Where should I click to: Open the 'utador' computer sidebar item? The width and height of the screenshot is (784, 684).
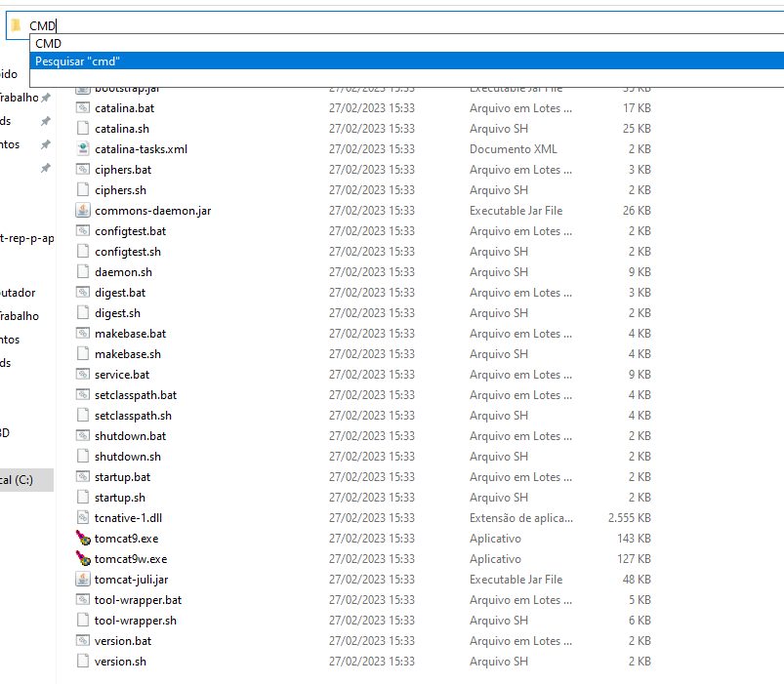pyautogui.click(x=18, y=293)
